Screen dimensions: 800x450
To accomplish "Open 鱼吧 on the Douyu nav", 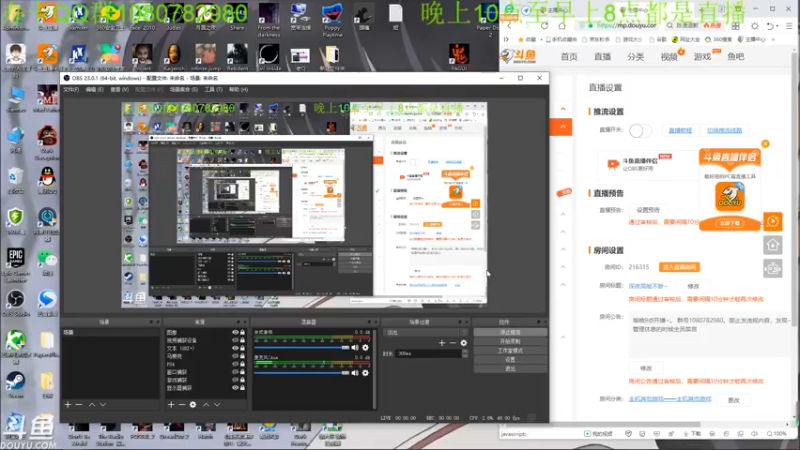I will (x=736, y=57).
